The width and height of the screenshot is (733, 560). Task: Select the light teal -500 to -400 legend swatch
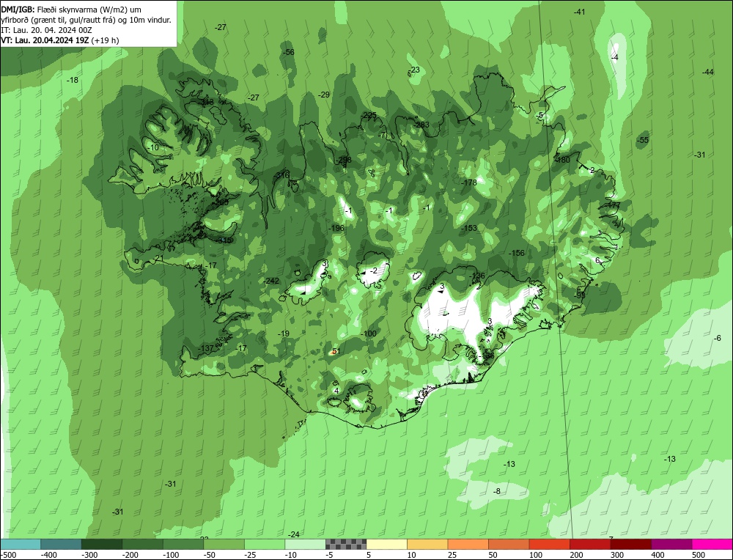pos(20,545)
